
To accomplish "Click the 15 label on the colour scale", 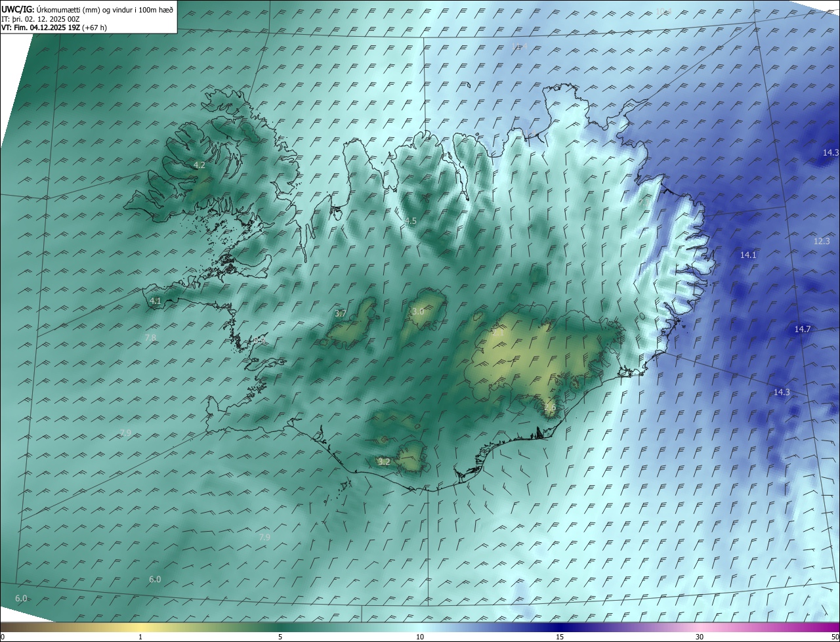I will (560, 637).
